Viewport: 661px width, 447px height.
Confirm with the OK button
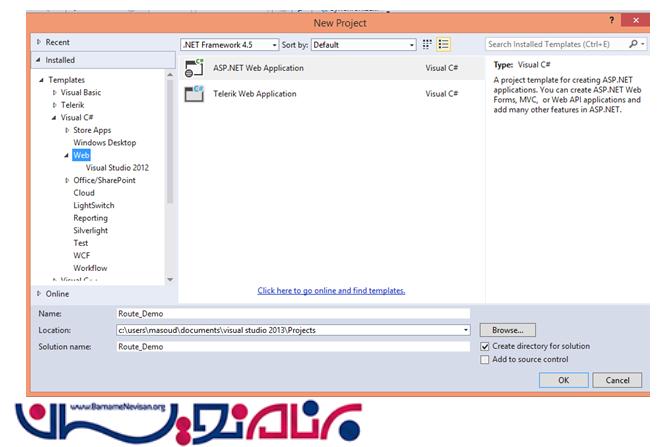click(564, 380)
